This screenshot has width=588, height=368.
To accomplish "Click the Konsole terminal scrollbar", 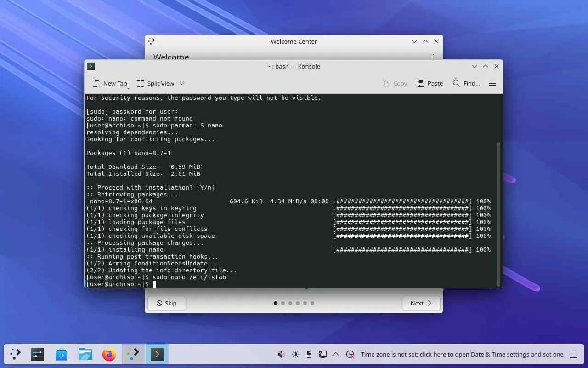I will pyautogui.click(x=498, y=214).
